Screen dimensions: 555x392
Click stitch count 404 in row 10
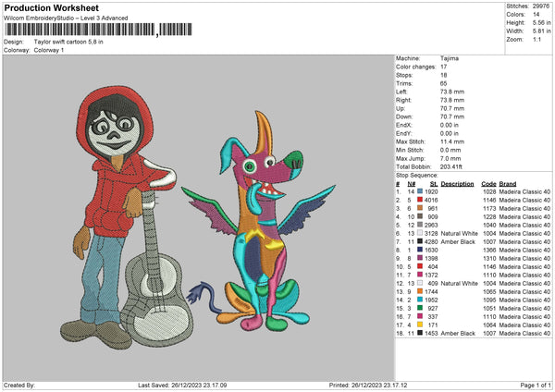(433, 267)
